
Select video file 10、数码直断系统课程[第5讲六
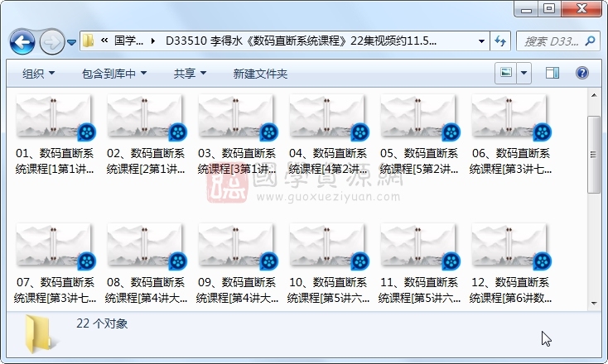tap(328, 263)
